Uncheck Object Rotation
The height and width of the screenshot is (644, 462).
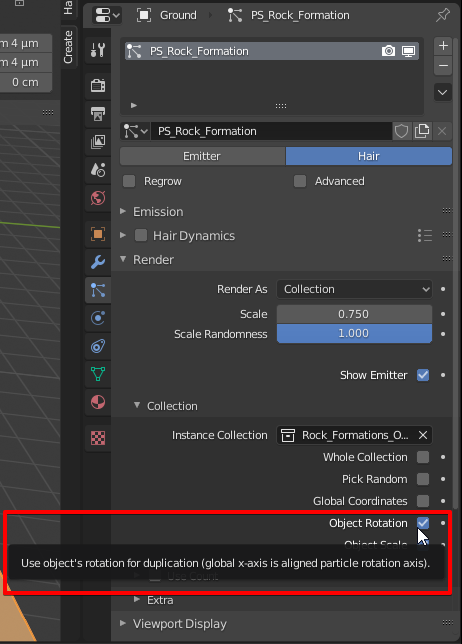[x=423, y=523]
